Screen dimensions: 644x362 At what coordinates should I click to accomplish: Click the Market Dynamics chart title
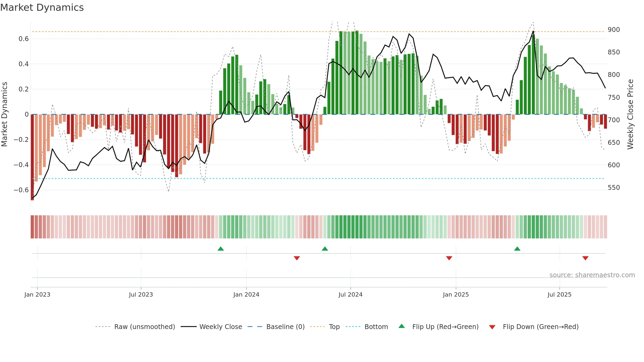click(x=42, y=8)
